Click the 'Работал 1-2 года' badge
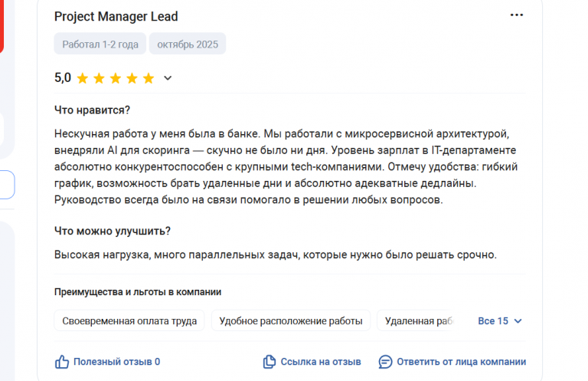This screenshot has height=381, width=588. click(100, 44)
